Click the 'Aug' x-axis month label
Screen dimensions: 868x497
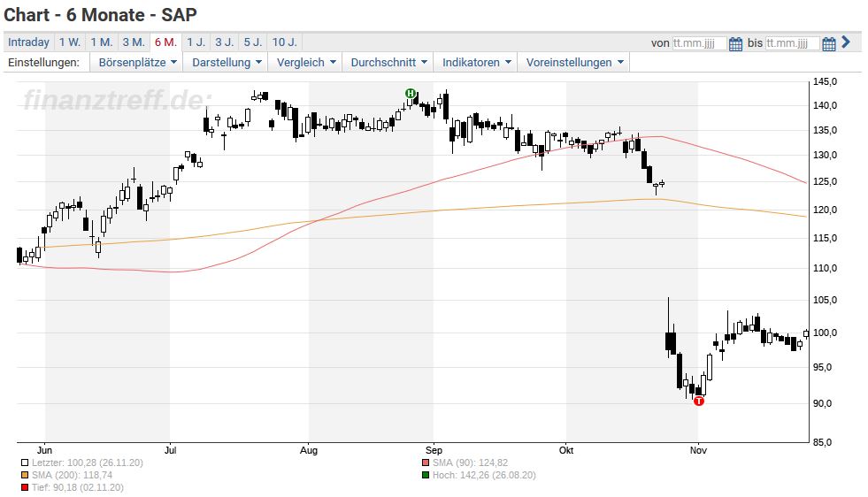309,450
